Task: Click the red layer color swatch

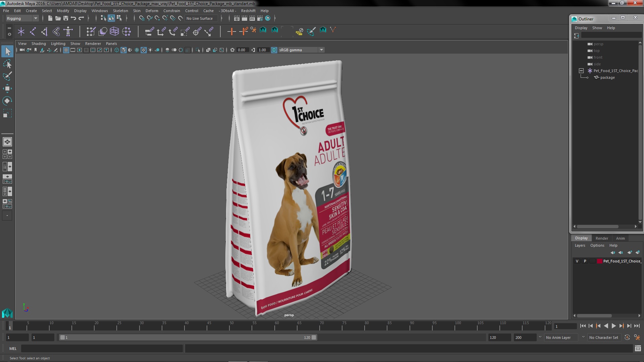Action: [x=599, y=261]
